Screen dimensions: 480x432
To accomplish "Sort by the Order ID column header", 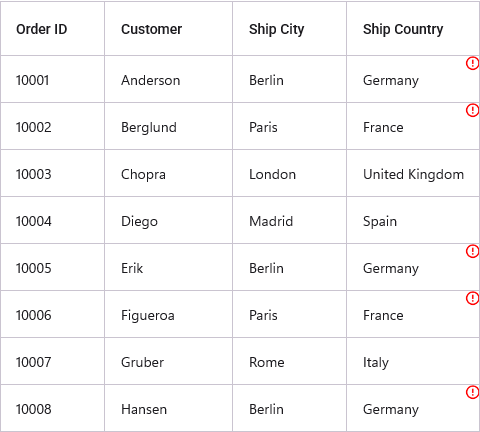I will click(52, 29).
